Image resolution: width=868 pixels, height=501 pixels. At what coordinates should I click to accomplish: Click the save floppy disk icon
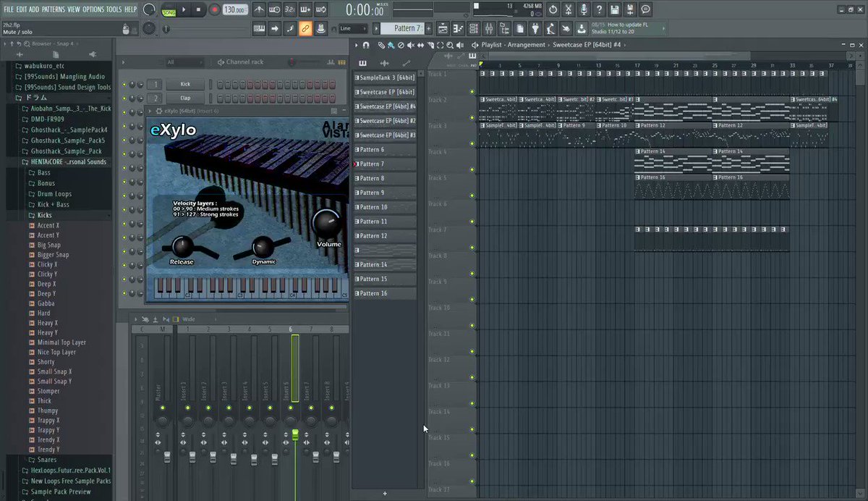[615, 10]
